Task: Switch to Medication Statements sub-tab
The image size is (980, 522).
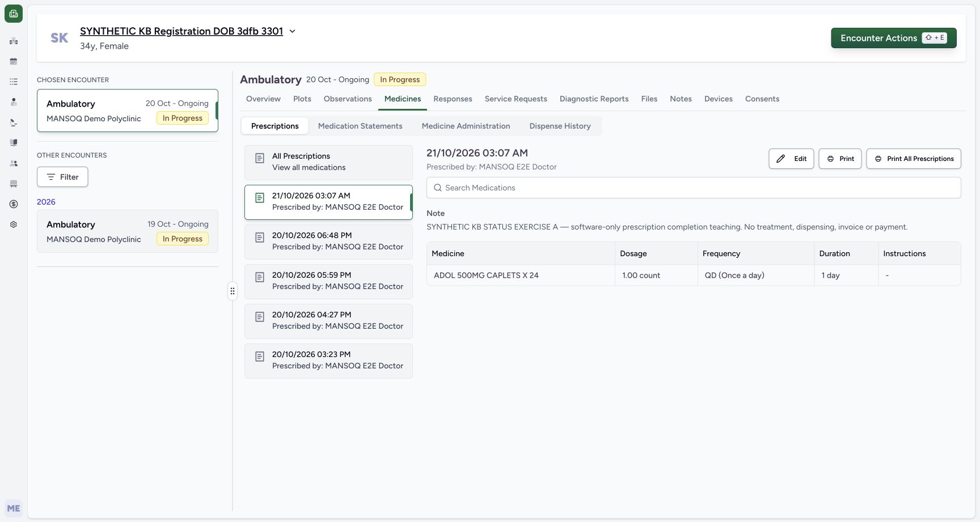Action: (360, 126)
